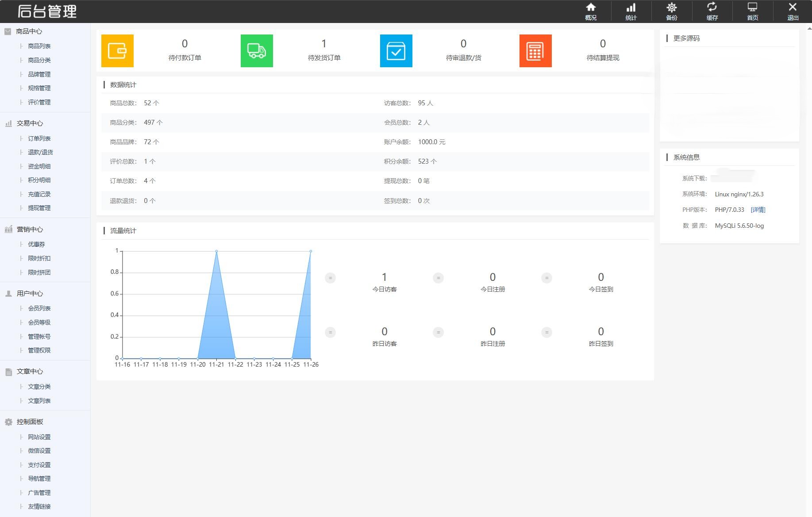
Task: Open 商品列表 in the sidebar
Action: [x=39, y=46]
